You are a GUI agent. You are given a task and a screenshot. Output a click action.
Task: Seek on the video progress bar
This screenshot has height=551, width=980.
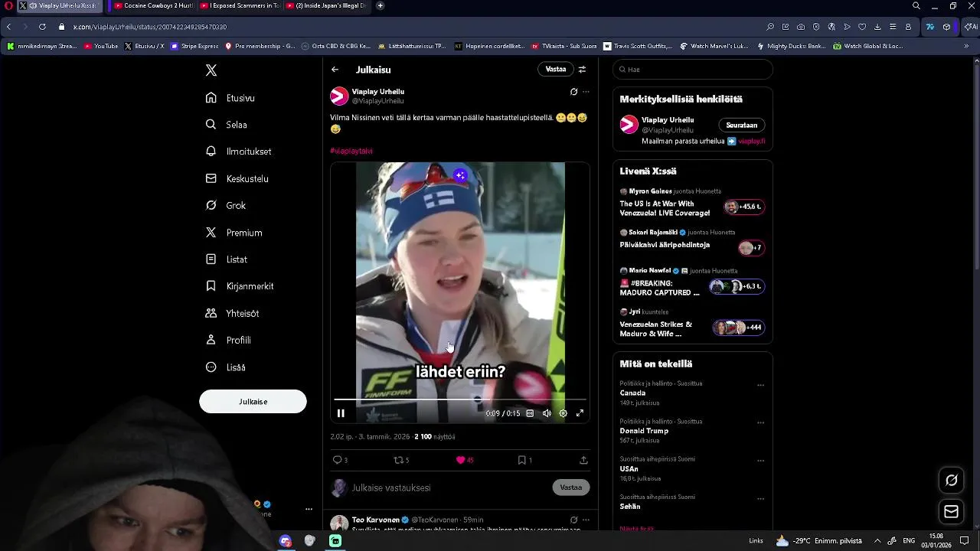pos(459,399)
